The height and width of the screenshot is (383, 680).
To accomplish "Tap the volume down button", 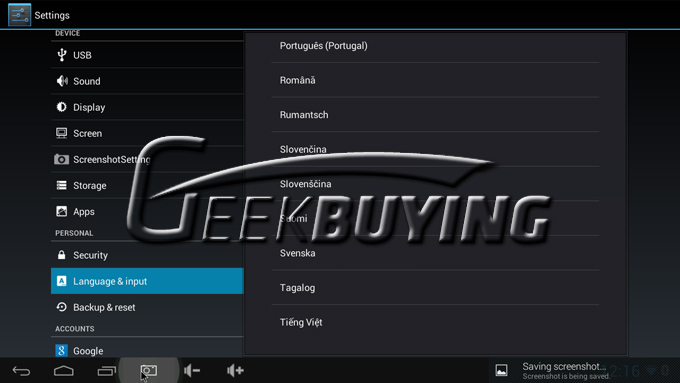I will pos(192,370).
